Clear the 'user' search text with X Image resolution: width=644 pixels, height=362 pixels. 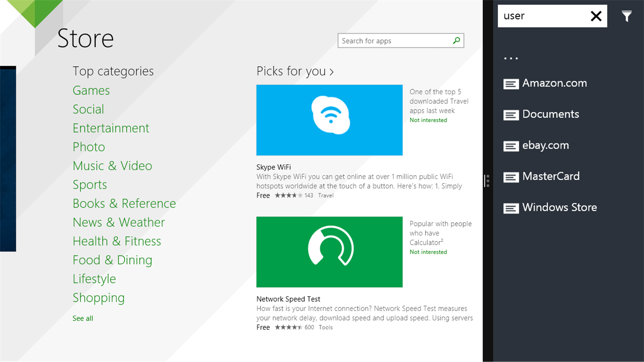coord(596,16)
